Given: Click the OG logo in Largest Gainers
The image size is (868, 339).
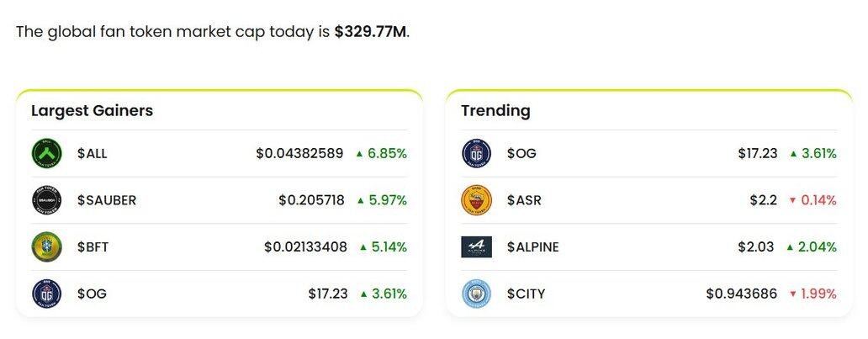Looking at the screenshot, I should (x=46, y=293).
